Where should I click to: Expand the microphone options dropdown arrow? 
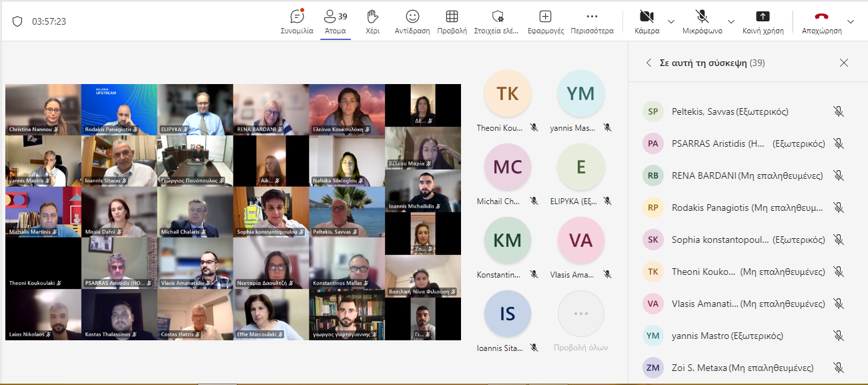click(731, 21)
